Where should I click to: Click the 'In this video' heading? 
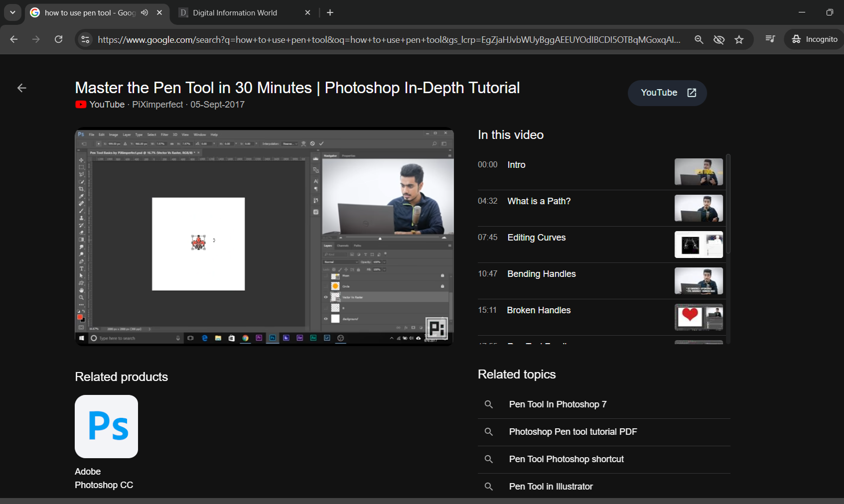click(x=511, y=135)
